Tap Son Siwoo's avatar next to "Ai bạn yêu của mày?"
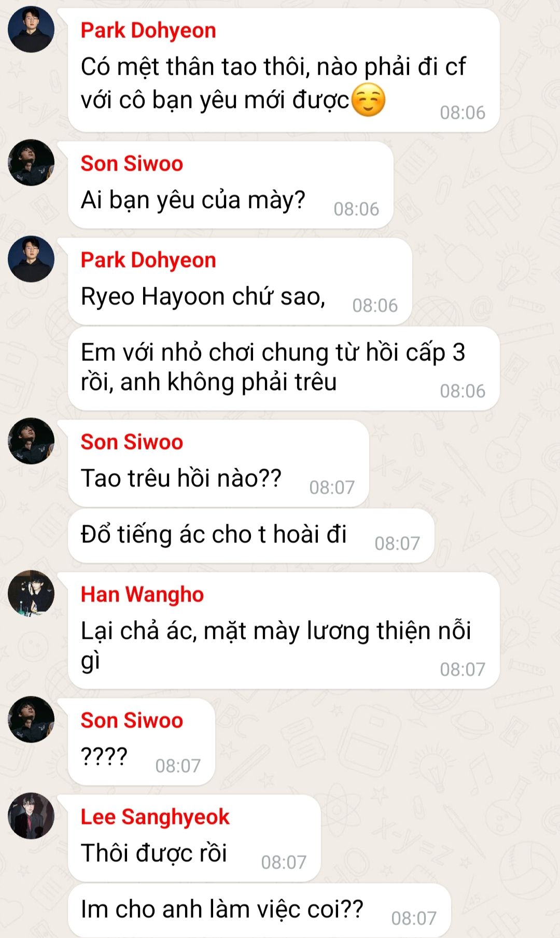This screenshot has width=560, height=938. point(31,162)
